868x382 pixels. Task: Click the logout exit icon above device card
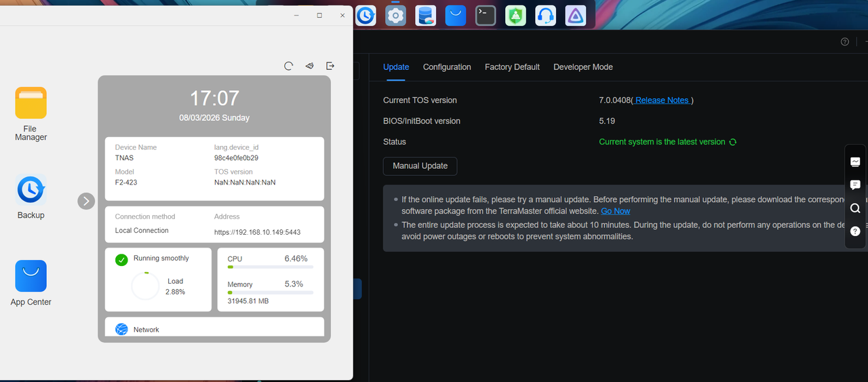[x=331, y=66]
